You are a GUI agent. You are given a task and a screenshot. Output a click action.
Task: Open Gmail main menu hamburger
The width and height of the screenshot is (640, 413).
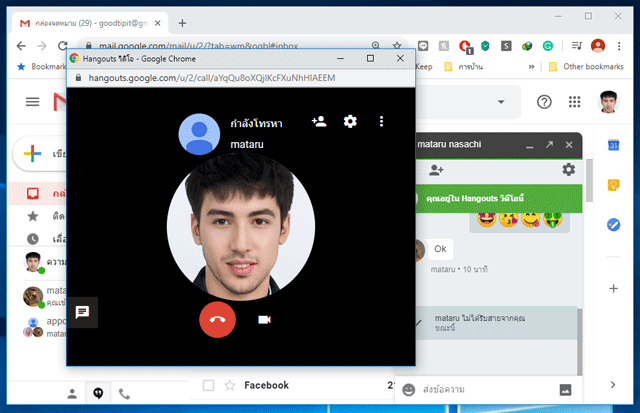pos(33,102)
